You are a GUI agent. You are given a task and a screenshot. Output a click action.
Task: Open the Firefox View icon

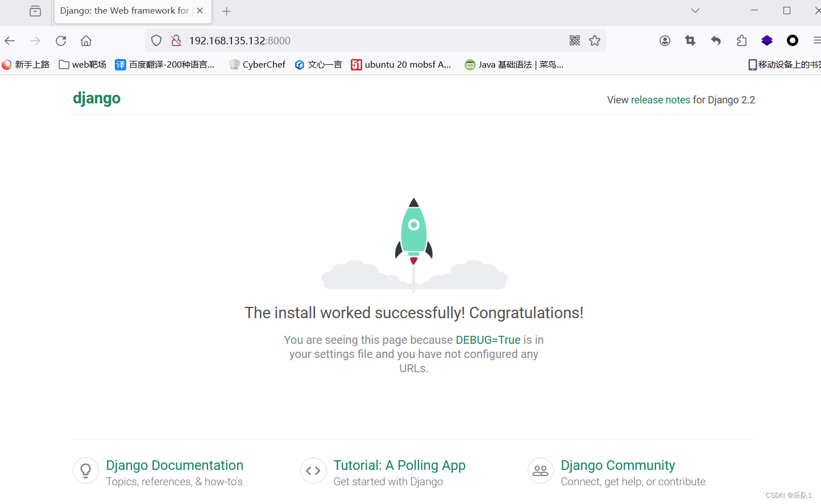35,11
